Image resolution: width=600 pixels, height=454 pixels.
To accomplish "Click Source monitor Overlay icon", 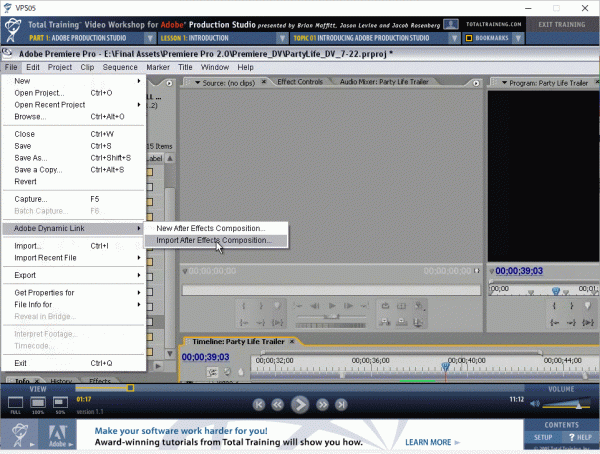I will [401, 322].
